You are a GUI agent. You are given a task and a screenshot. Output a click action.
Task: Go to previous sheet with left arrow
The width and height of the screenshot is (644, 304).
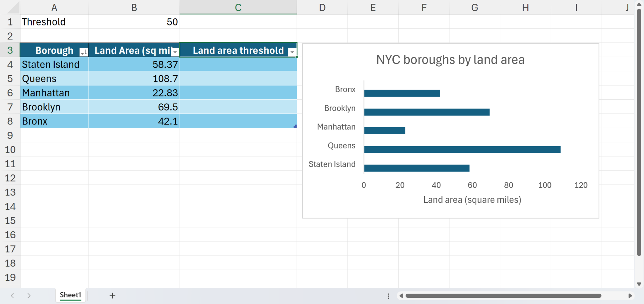[12, 296]
